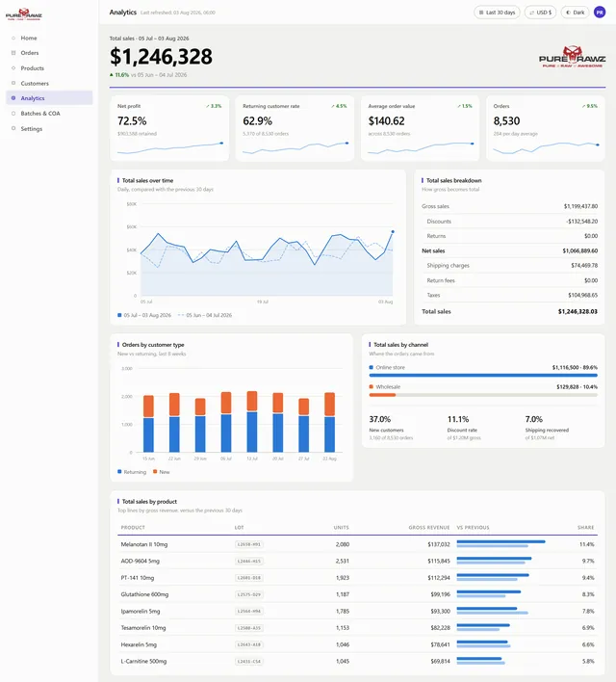Click the 37.0% New customers stat

[x=391, y=428]
